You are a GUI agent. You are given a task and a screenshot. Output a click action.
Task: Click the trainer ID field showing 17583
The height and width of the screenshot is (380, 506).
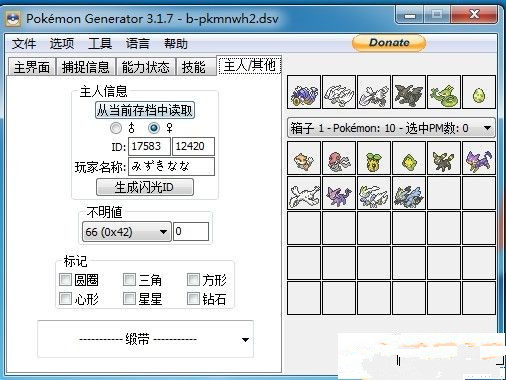coord(149,146)
